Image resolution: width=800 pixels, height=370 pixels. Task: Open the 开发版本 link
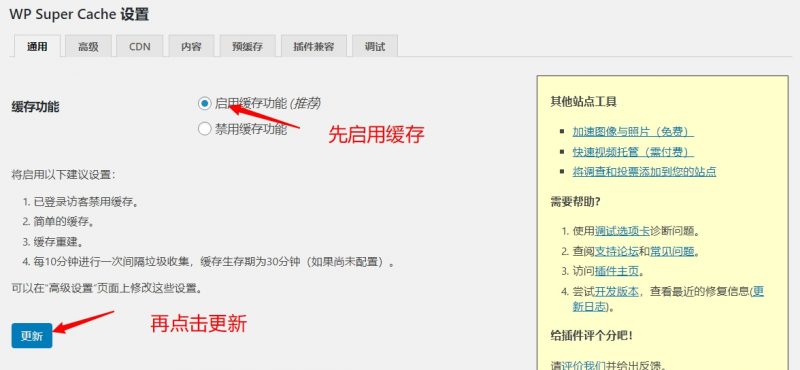click(617, 291)
